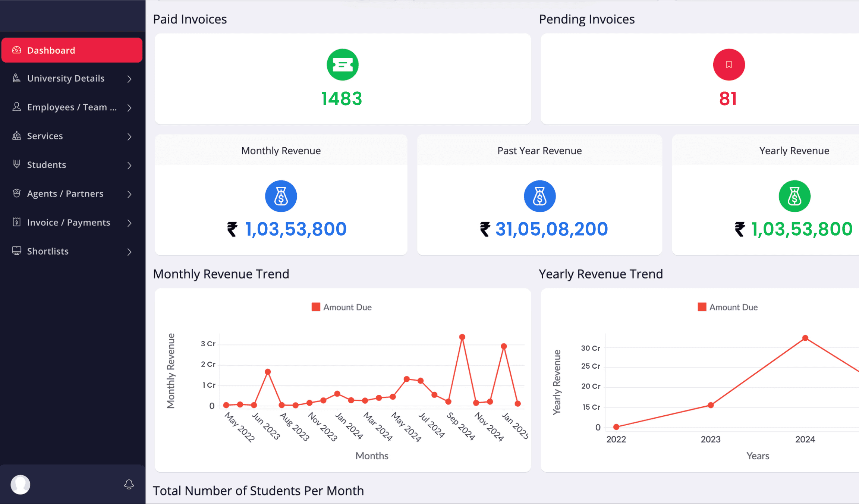Click the Dashboard gauge icon in sidebar
This screenshot has height=504, width=859.
(16, 50)
